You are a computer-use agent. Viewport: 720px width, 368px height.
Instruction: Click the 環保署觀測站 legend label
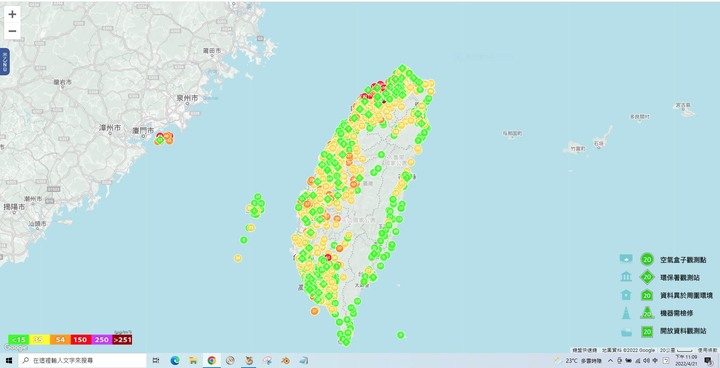[680, 277]
